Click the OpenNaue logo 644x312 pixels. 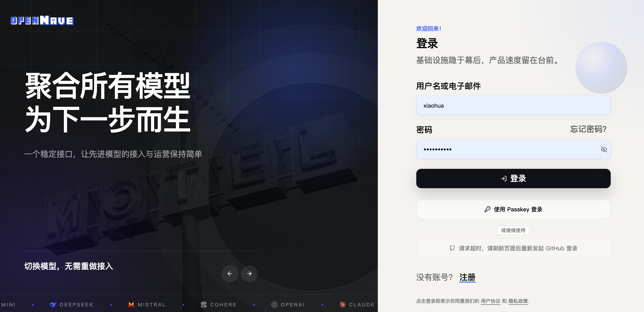(x=42, y=20)
